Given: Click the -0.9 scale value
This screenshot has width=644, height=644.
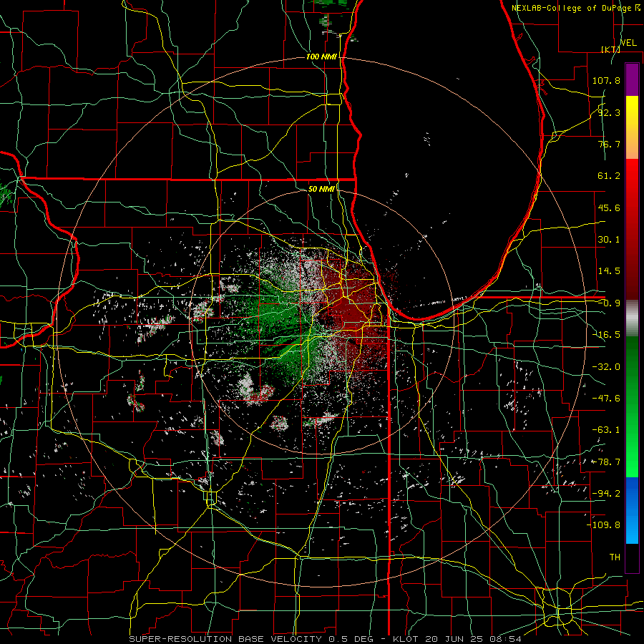Looking at the screenshot, I should point(609,303).
